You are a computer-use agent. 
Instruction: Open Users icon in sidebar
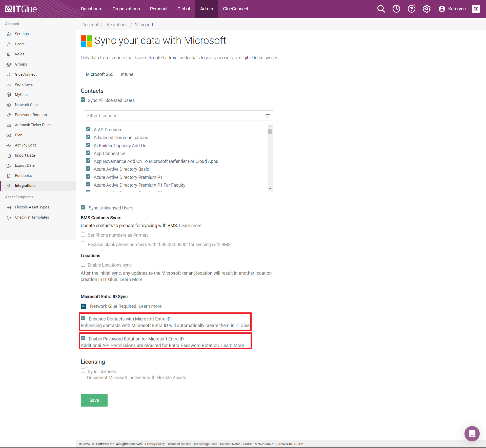coord(9,44)
